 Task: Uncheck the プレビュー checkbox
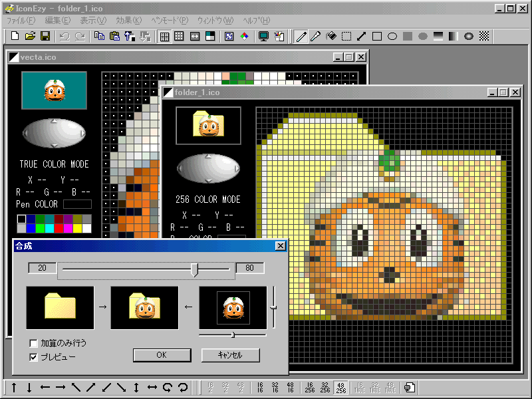pos(33,357)
